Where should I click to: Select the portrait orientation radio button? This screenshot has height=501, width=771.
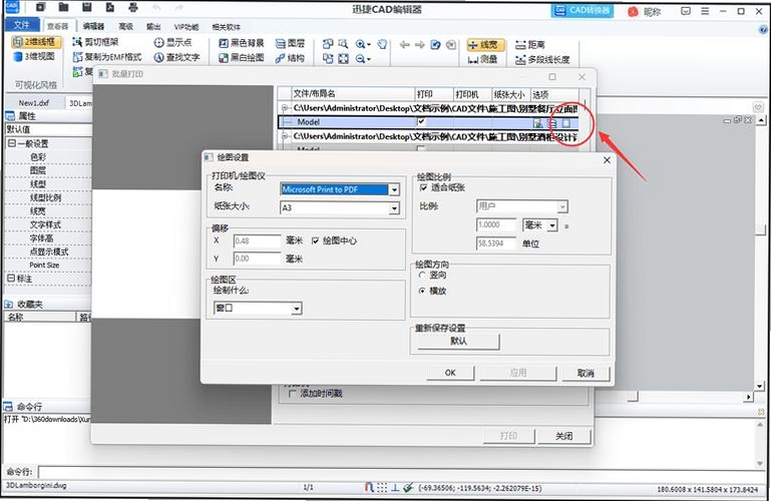click(422, 275)
